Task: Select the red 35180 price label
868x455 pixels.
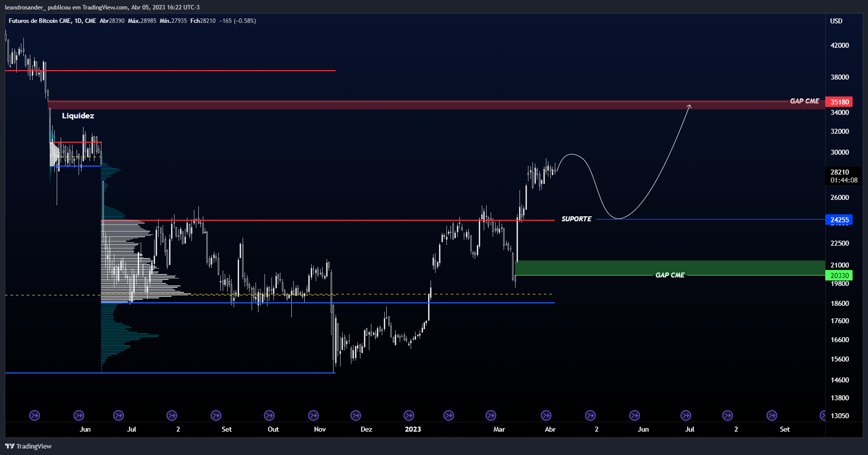Action: [x=839, y=102]
